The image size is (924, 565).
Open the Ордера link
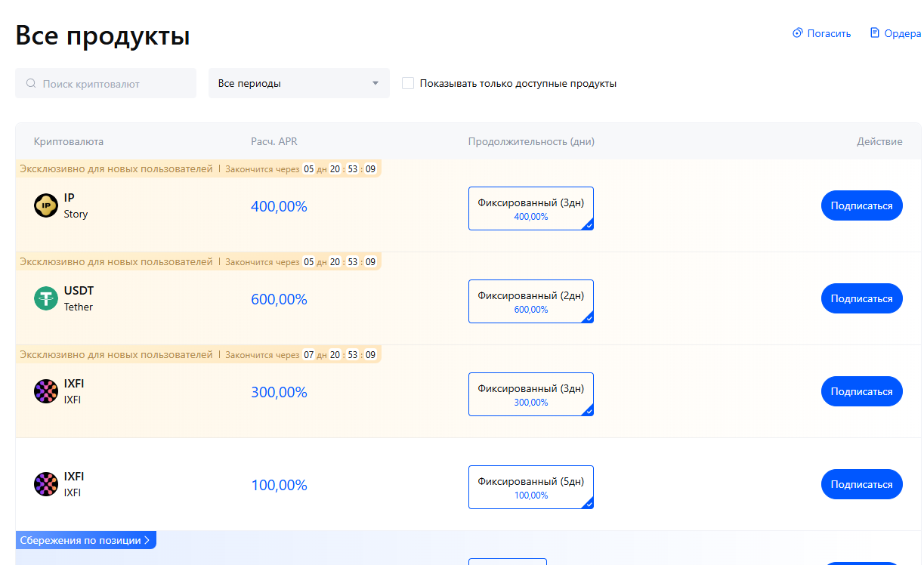(902, 33)
